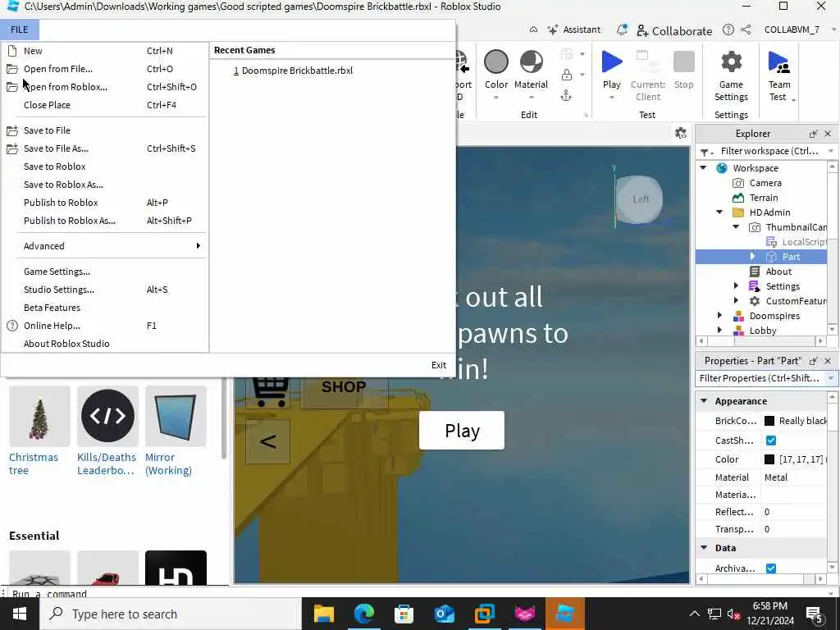
Task: Click the Windows Start button
Action: (20, 614)
